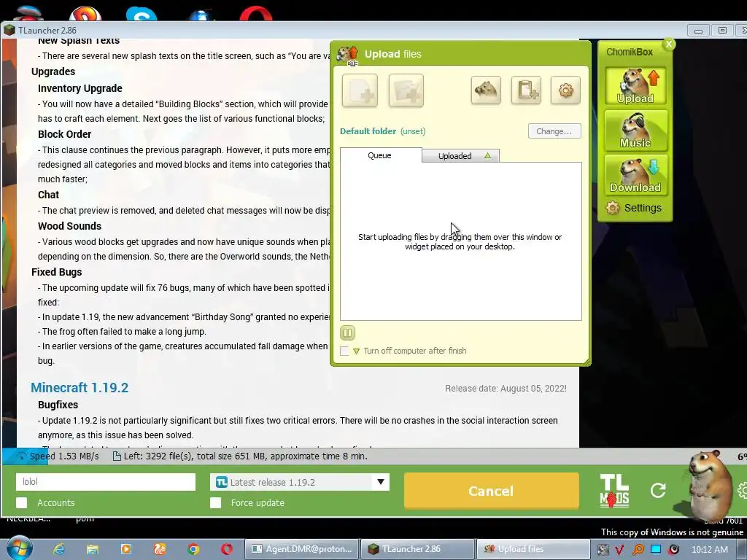Screen dimensions: 747x560
Task: Click the Minecraft 1.19.2 heading
Action: pos(80,388)
